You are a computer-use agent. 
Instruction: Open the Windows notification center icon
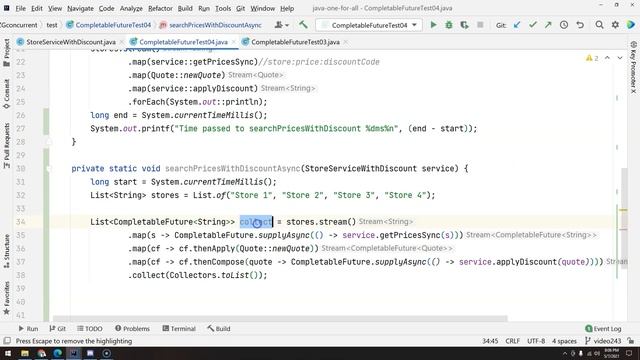(629, 353)
